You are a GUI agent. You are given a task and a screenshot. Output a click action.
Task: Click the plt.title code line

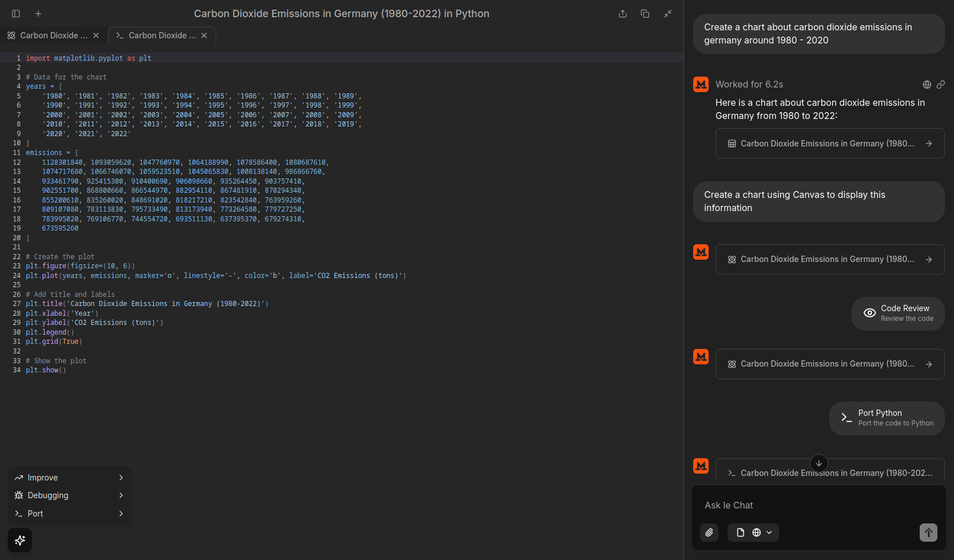pos(147,304)
